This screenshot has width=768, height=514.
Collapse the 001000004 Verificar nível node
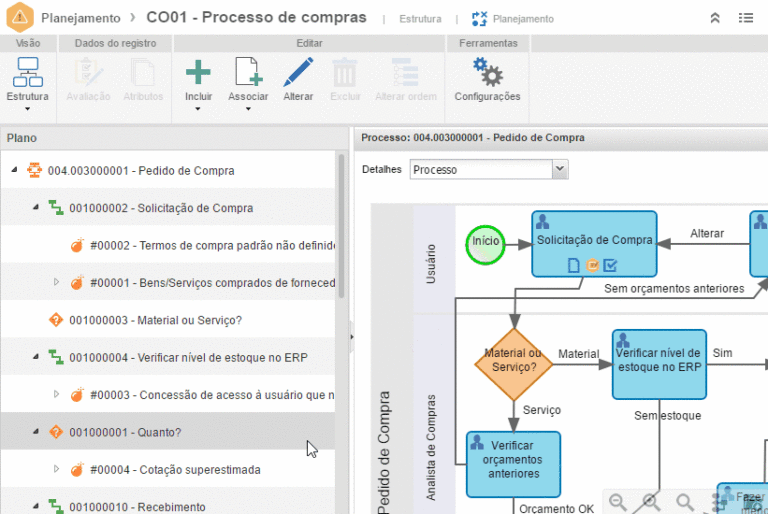click(x=36, y=357)
